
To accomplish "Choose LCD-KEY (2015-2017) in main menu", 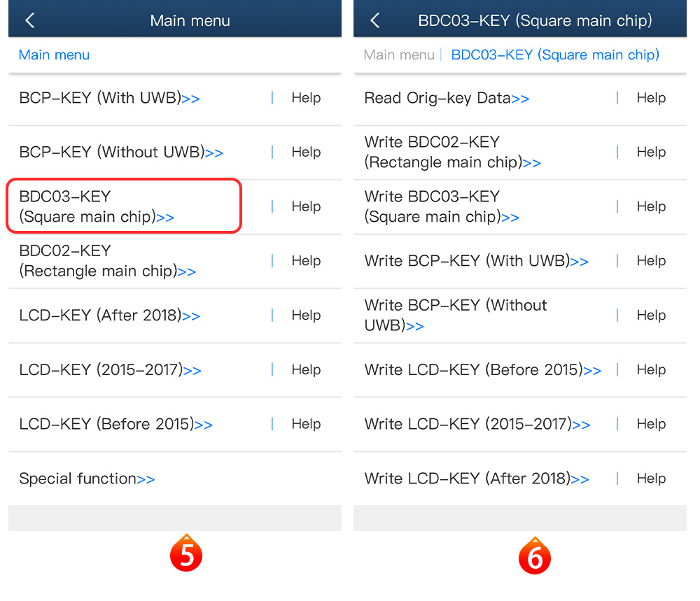I will [x=110, y=370].
